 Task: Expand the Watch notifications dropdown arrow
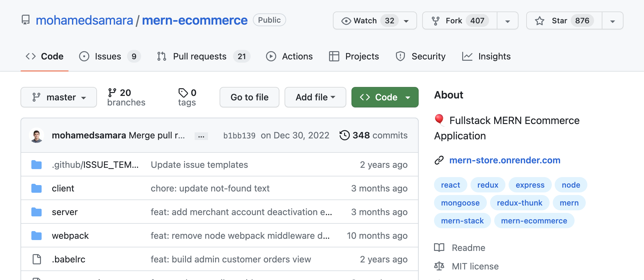(407, 21)
